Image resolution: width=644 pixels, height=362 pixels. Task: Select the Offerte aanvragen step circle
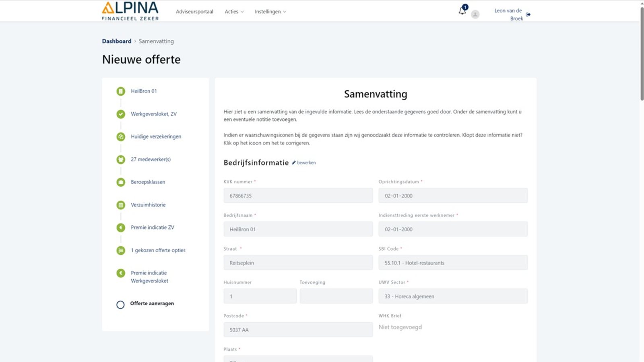pos(120,304)
